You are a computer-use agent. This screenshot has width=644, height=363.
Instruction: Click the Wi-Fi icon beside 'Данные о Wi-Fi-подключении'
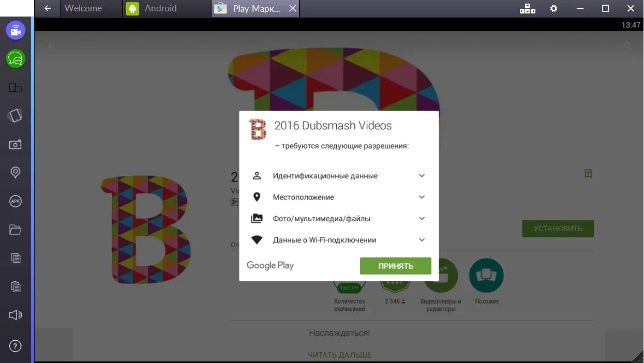(x=257, y=240)
